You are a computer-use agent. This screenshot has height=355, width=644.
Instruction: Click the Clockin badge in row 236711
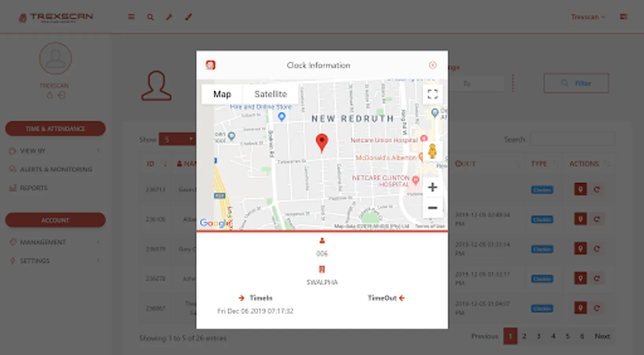click(x=542, y=190)
